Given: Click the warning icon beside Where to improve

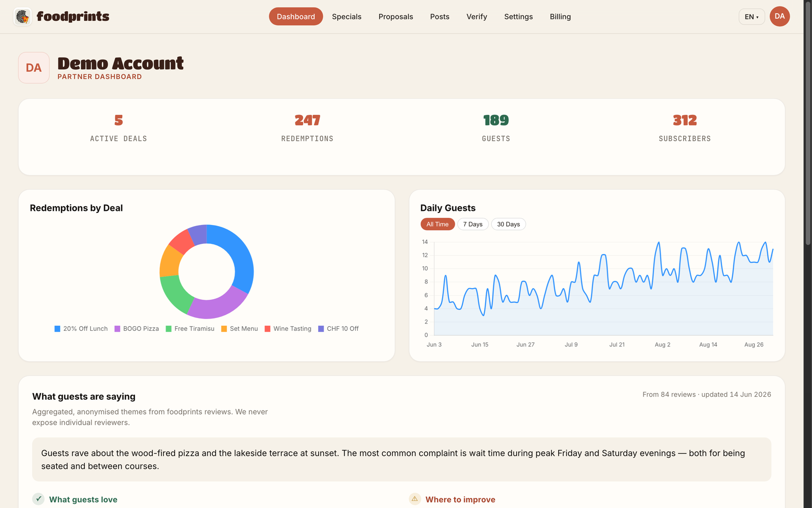Looking at the screenshot, I should [x=415, y=499].
